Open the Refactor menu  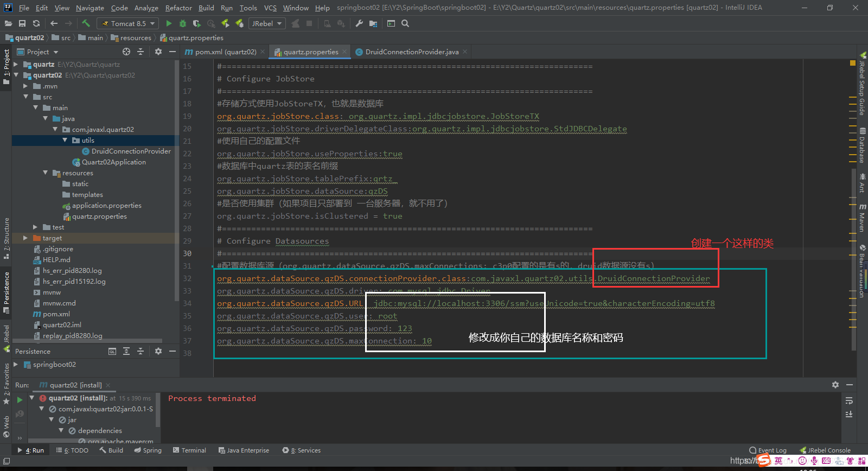click(178, 8)
